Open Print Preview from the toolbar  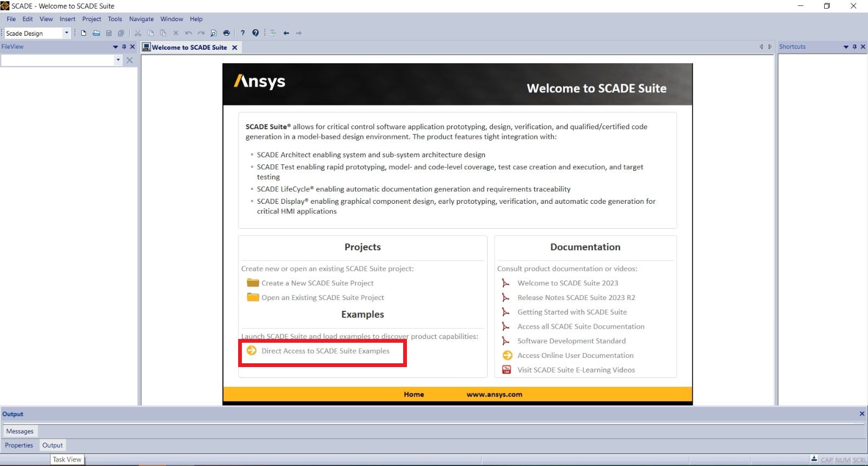click(214, 33)
